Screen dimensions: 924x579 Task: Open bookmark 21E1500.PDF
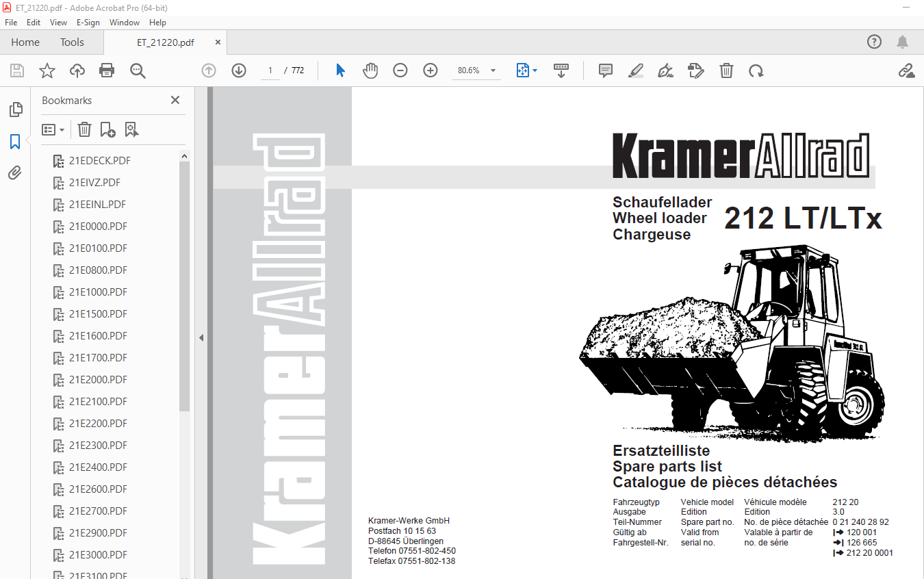point(98,314)
